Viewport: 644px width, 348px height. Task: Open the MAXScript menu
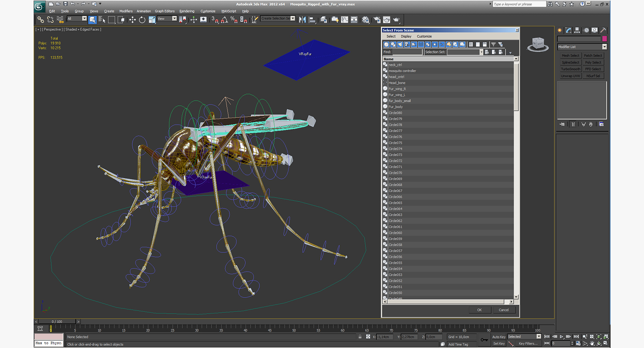[228, 11]
